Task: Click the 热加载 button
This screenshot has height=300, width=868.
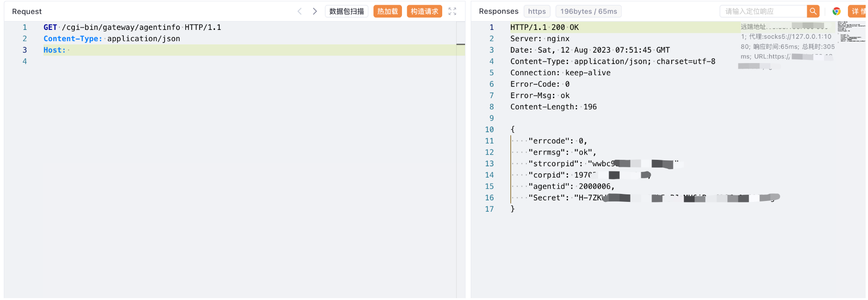Action: pos(387,11)
